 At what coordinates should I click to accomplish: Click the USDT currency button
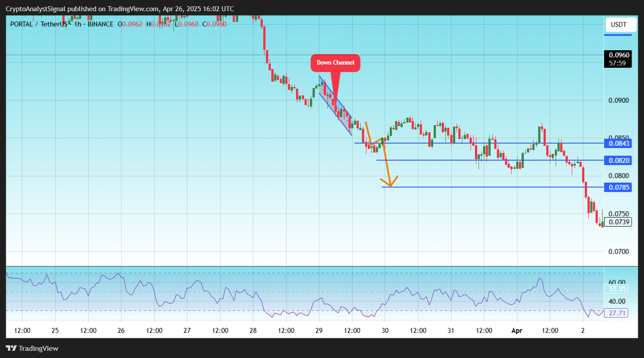click(621, 25)
